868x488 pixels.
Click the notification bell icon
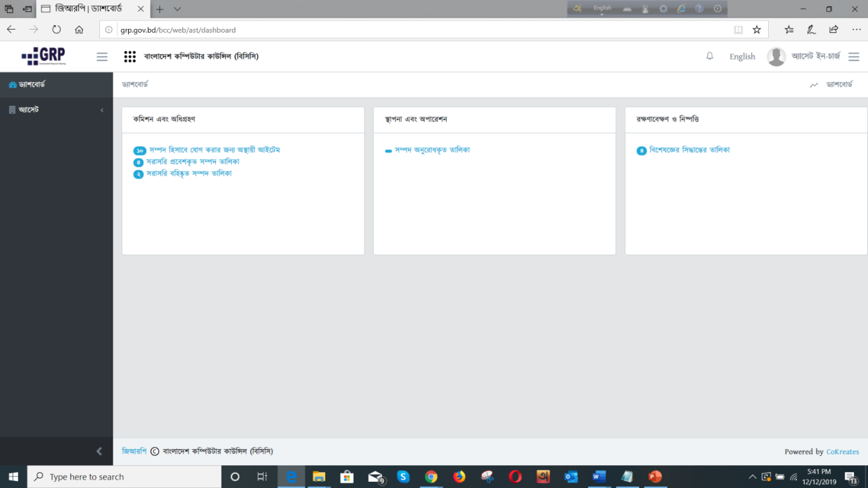point(709,56)
